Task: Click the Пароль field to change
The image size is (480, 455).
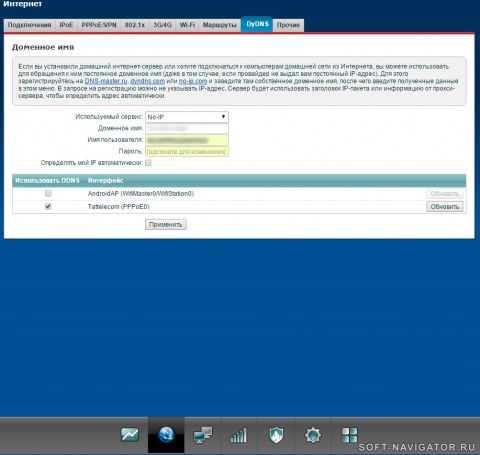Action: click(187, 152)
